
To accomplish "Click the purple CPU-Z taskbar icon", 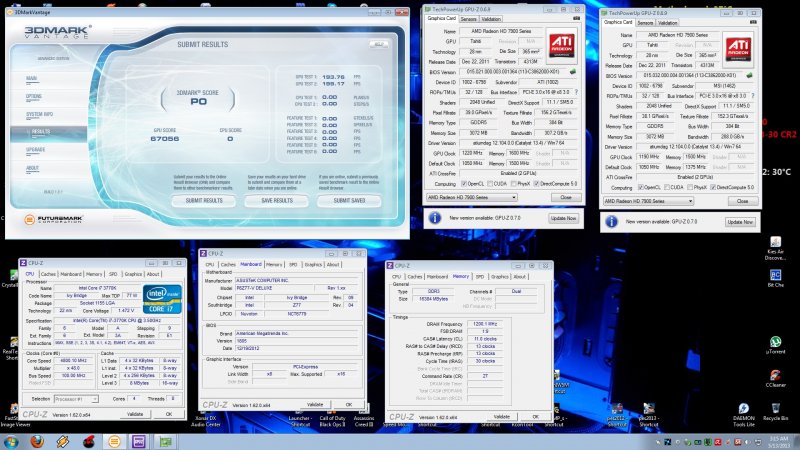I will click(139, 442).
